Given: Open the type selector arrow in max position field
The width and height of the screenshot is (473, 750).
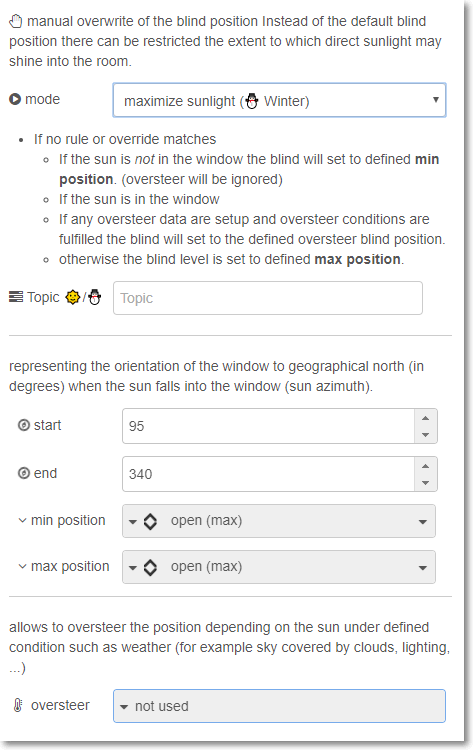Looking at the screenshot, I should 133,568.
